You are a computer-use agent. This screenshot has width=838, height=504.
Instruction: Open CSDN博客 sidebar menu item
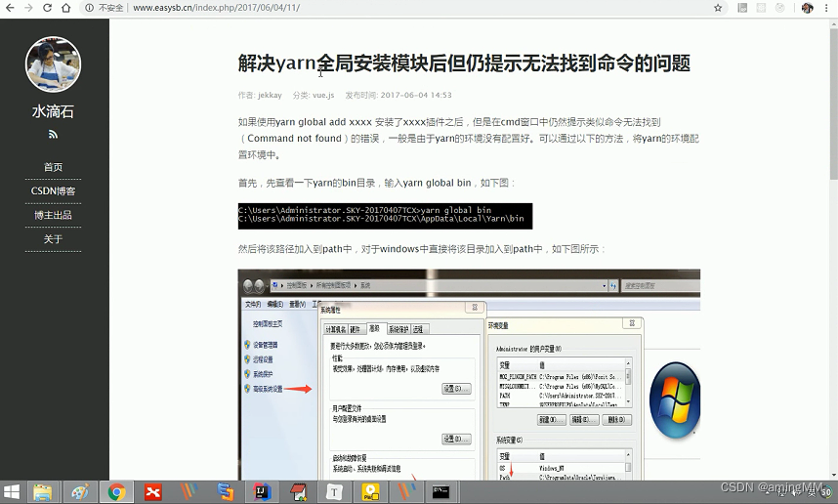point(53,190)
